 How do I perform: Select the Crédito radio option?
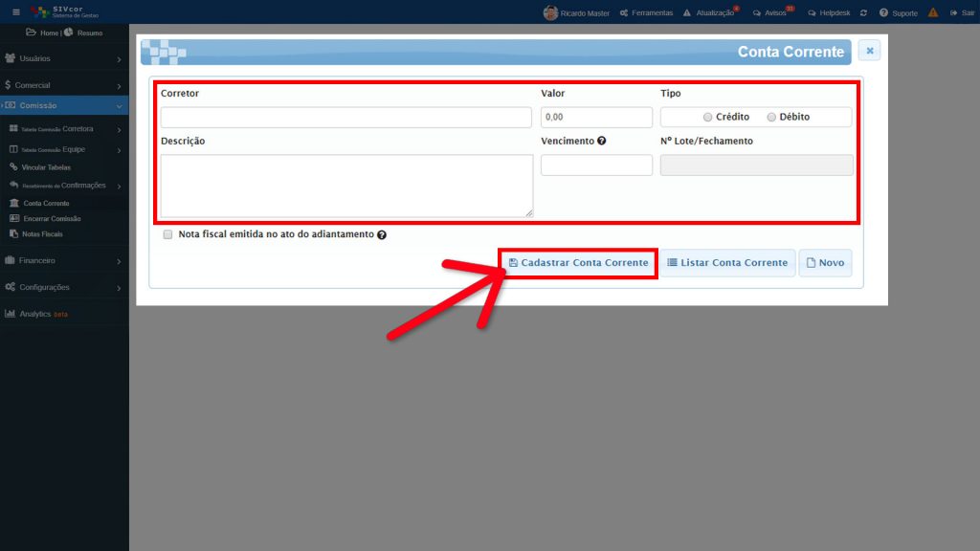(x=707, y=117)
